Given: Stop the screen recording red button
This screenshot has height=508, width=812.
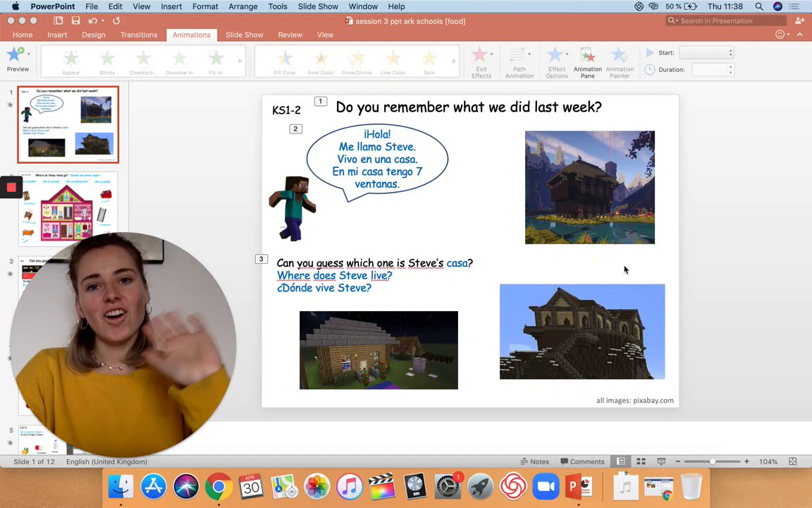Looking at the screenshot, I should 11,187.
